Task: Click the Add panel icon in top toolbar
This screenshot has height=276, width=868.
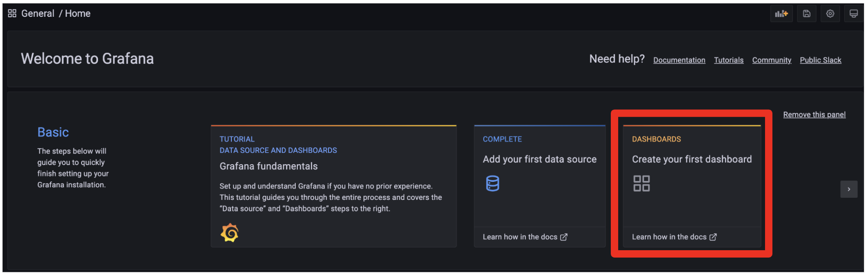Action: point(781,14)
